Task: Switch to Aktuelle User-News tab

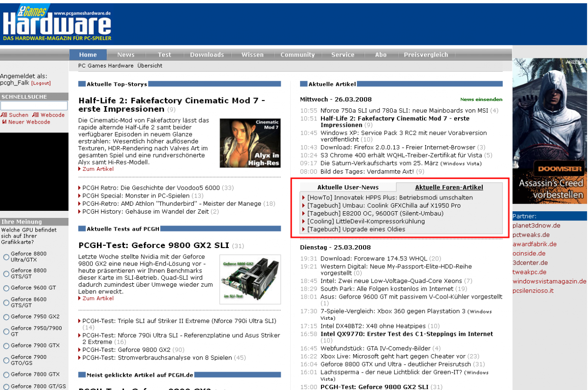Action: point(348,187)
